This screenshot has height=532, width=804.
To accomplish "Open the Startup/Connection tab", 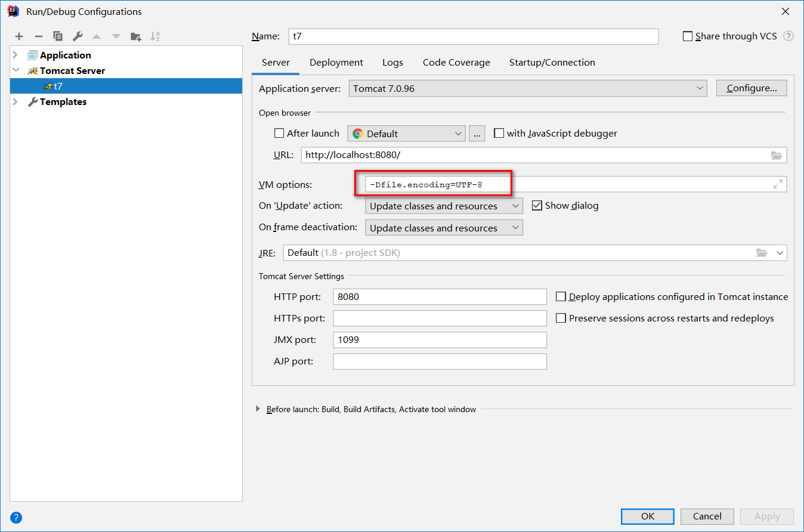I will [x=552, y=63].
